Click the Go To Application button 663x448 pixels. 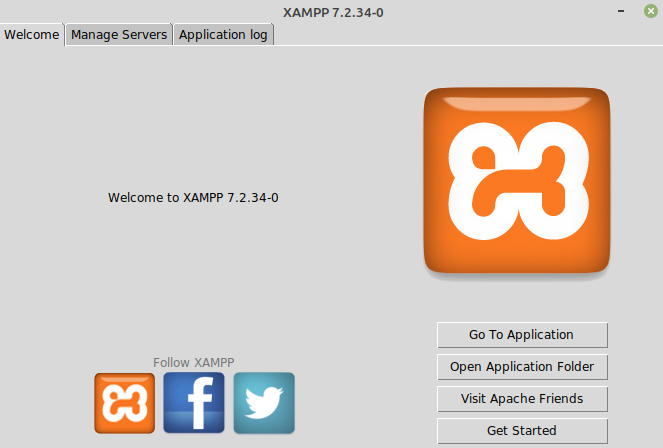click(x=521, y=335)
